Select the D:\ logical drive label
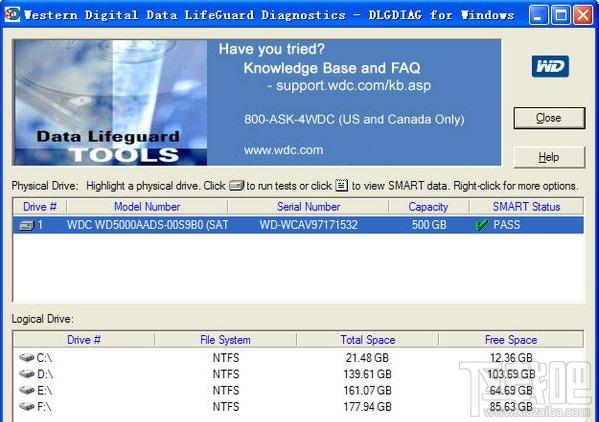599x422 pixels. point(45,374)
